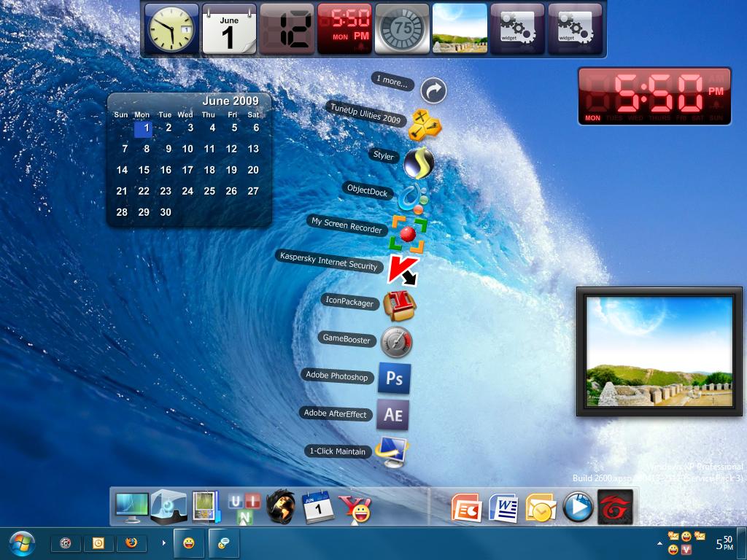Click the Kaspersky Internet Security label
The height and width of the screenshot is (560, 747).
[x=329, y=262]
